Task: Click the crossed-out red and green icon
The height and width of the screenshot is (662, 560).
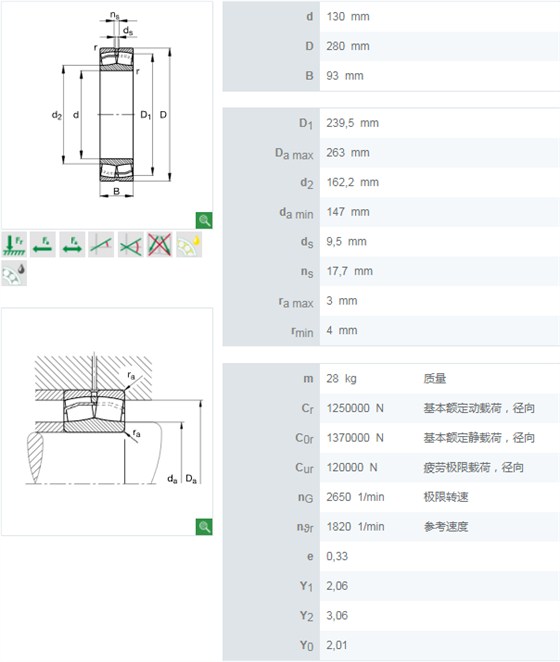Action: [160, 244]
